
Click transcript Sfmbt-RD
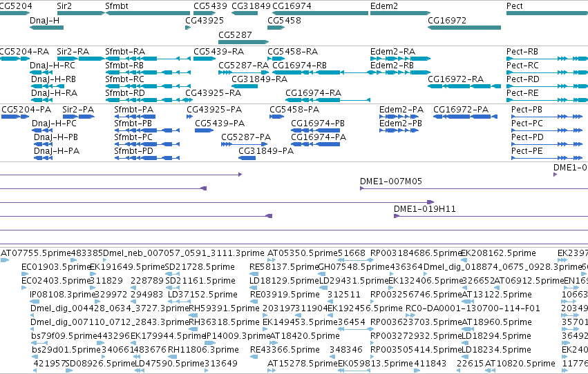tap(125, 93)
